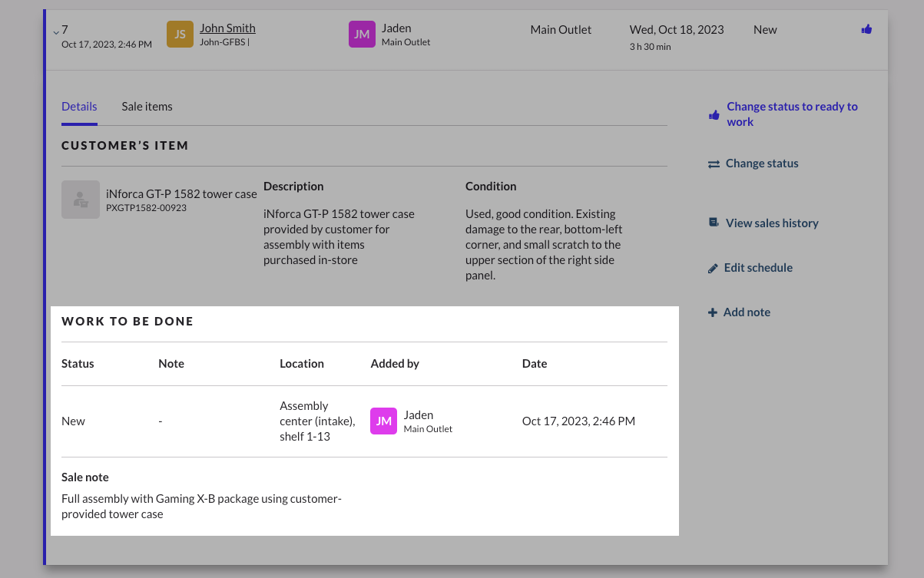This screenshot has height=578, width=924.
Task: Select "Change status to ready to work" text
Action: pos(792,114)
